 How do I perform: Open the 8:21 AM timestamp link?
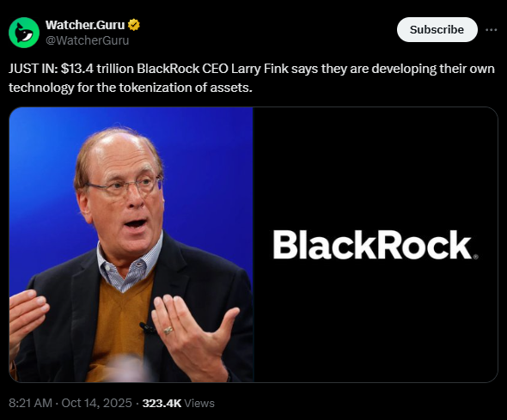30,403
